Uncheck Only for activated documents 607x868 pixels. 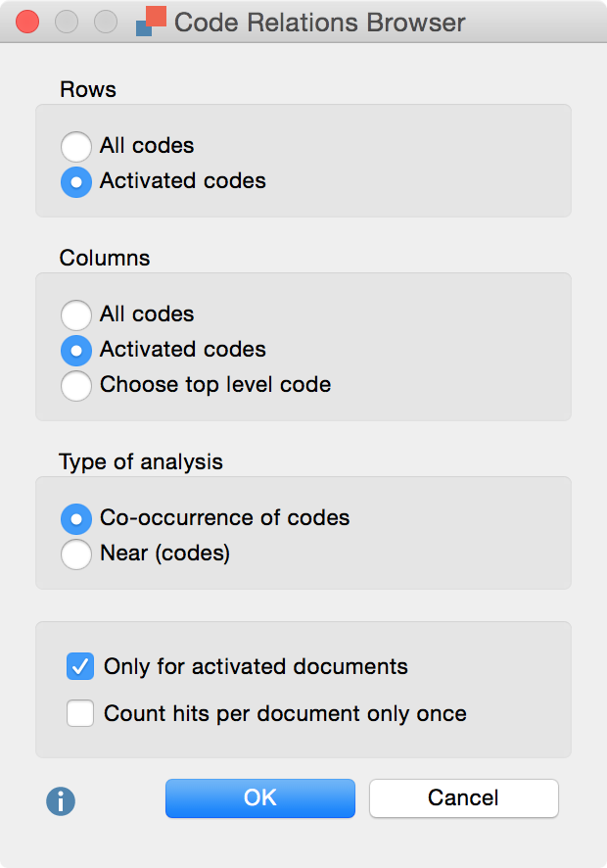(80, 667)
